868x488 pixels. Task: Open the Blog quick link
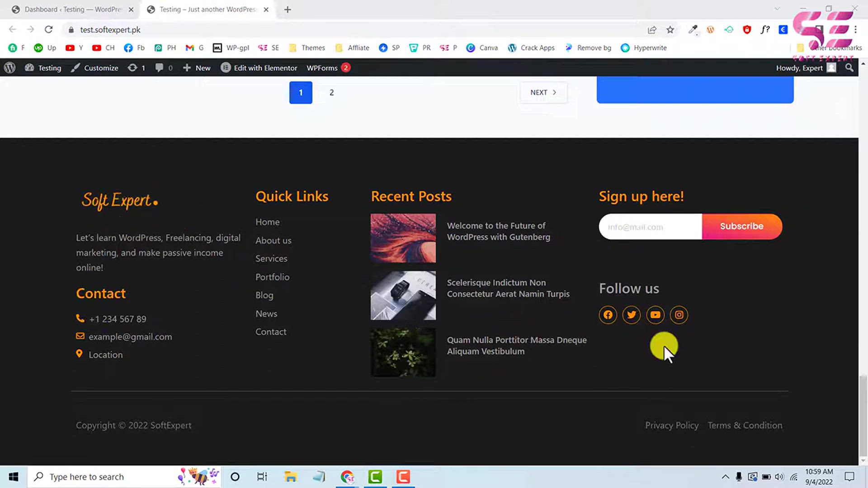[x=264, y=295]
